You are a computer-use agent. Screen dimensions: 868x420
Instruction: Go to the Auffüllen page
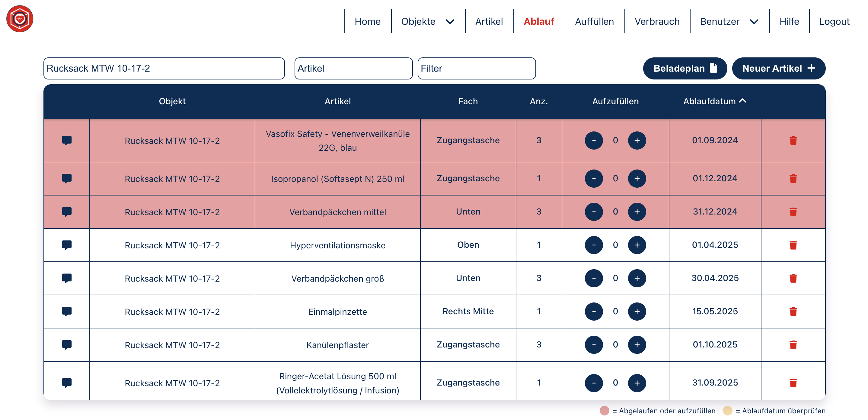pos(594,21)
